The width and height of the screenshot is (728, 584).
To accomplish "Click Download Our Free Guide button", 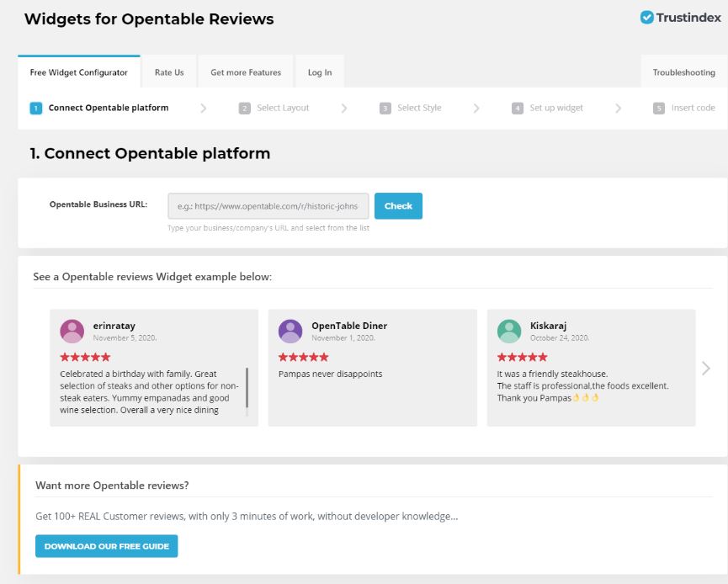I will pos(107,546).
